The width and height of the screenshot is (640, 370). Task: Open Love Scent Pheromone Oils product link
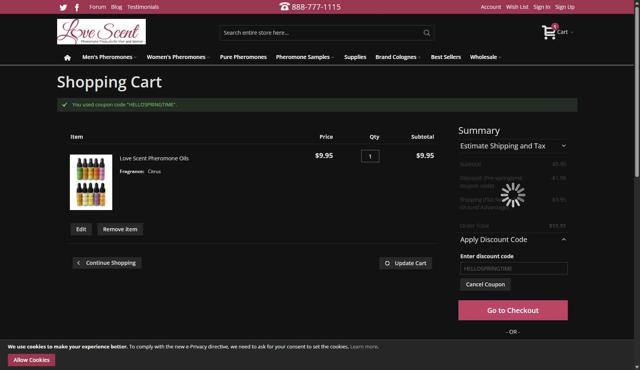154,158
